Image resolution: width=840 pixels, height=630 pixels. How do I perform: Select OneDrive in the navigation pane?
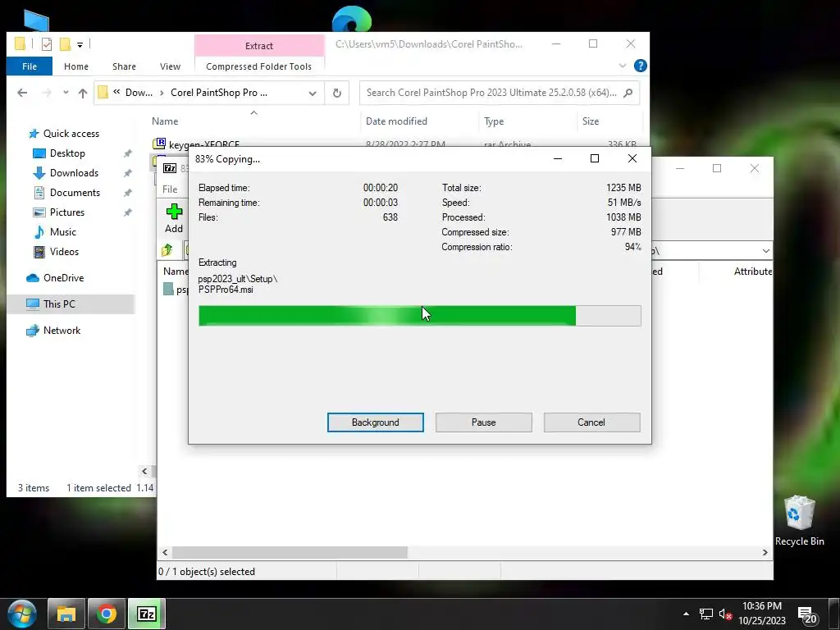point(63,278)
